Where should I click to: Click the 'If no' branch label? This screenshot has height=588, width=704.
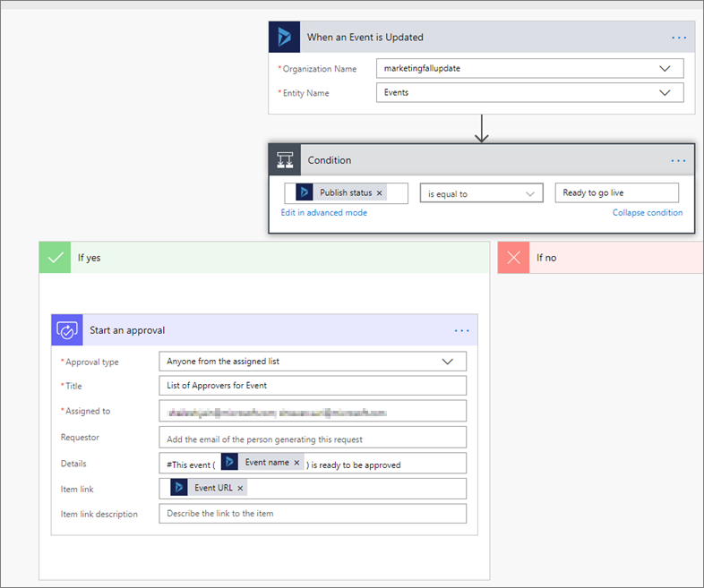pyautogui.click(x=546, y=258)
